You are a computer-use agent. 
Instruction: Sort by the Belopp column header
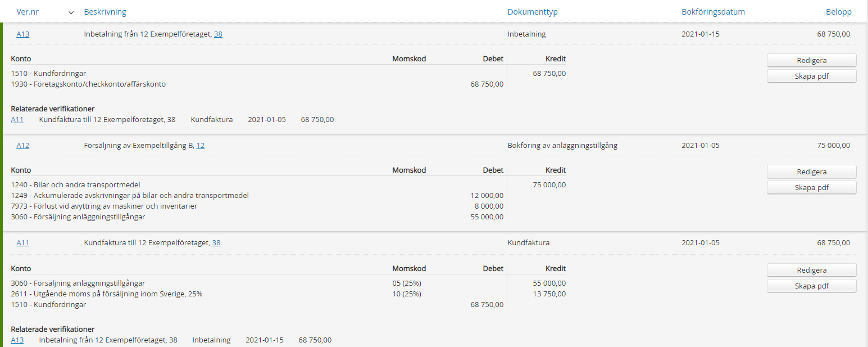[x=838, y=12]
